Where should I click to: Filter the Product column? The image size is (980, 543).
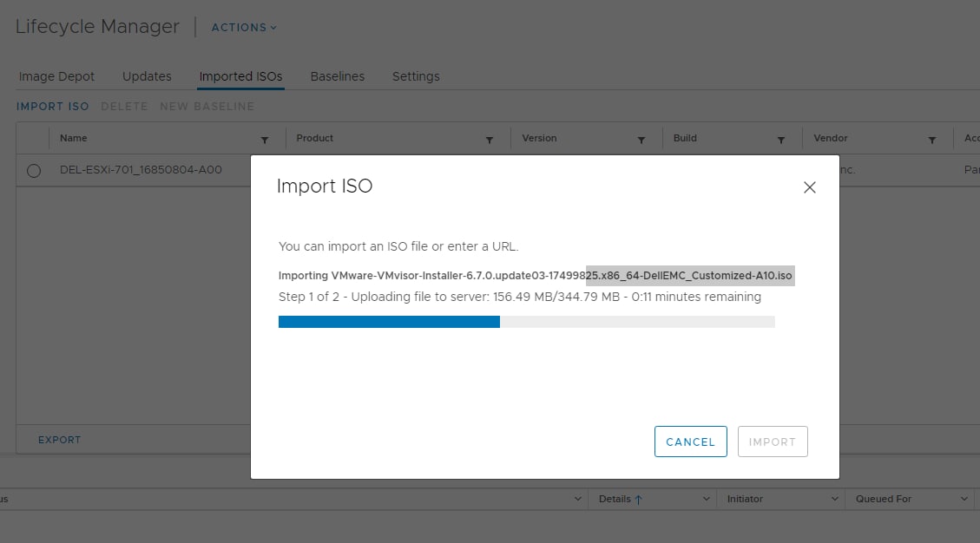(x=490, y=141)
